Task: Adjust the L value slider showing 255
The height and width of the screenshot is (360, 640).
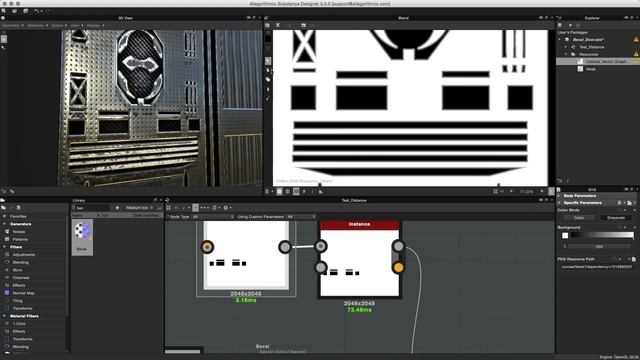Action: (x=599, y=247)
